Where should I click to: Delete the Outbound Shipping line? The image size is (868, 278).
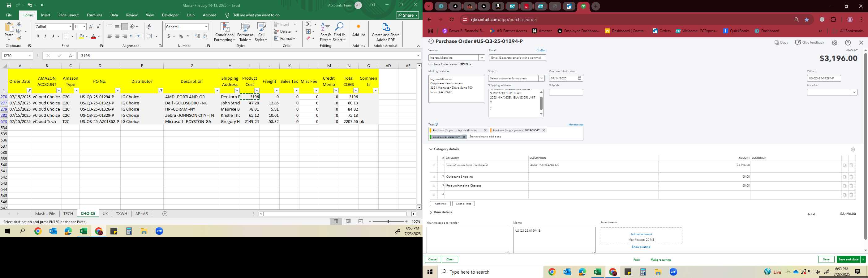[851, 177]
